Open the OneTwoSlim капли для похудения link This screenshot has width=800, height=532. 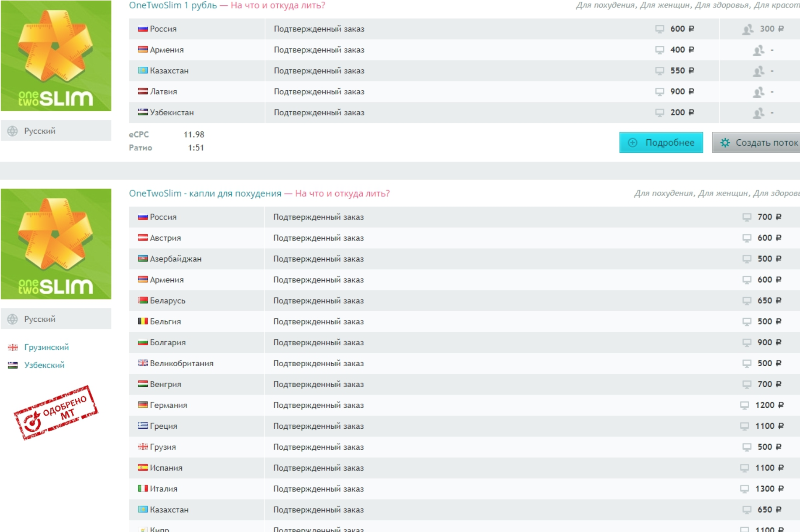pos(205,193)
